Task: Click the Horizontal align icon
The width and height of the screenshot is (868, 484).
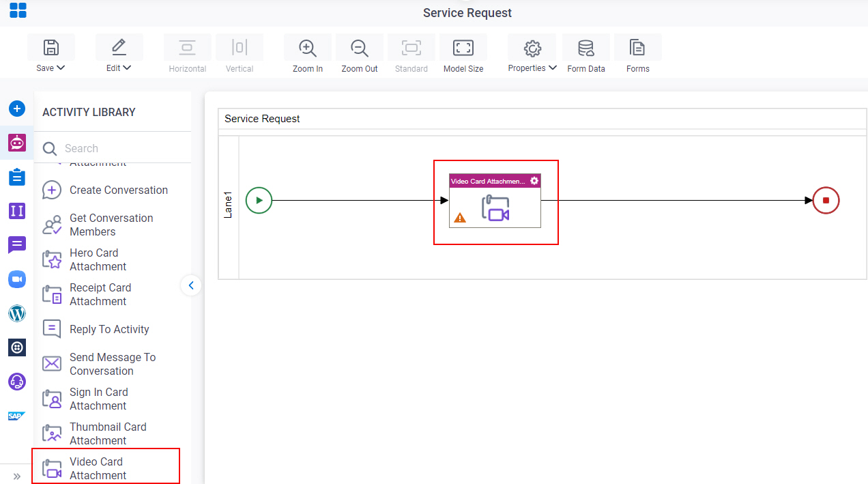Action: [x=187, y=48]
